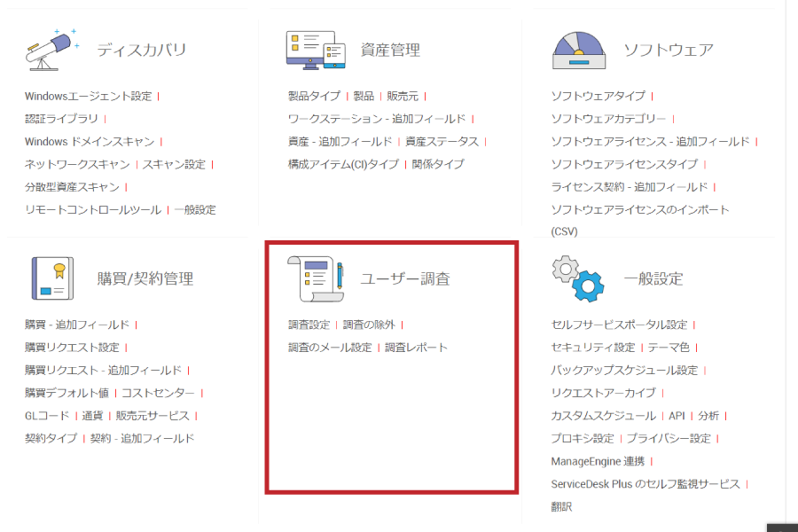Open リモートコントロールツール link
The height and width of the screenshot is (532, 798).
coord(93,210)
